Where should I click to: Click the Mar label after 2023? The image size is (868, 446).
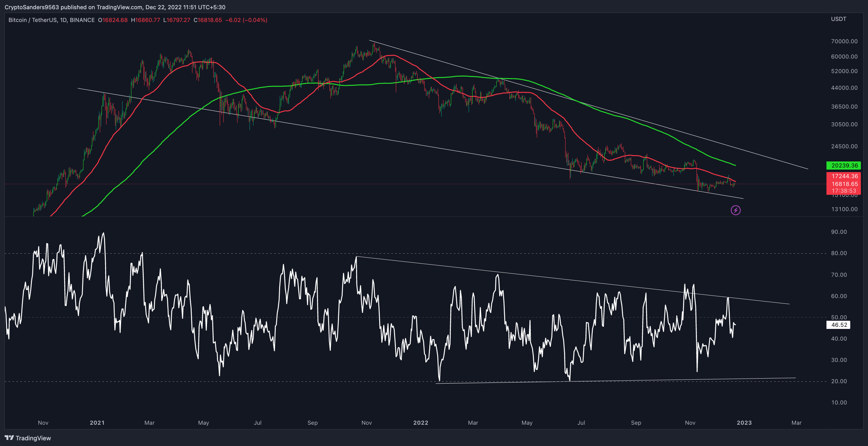click(x=797, y=423)
